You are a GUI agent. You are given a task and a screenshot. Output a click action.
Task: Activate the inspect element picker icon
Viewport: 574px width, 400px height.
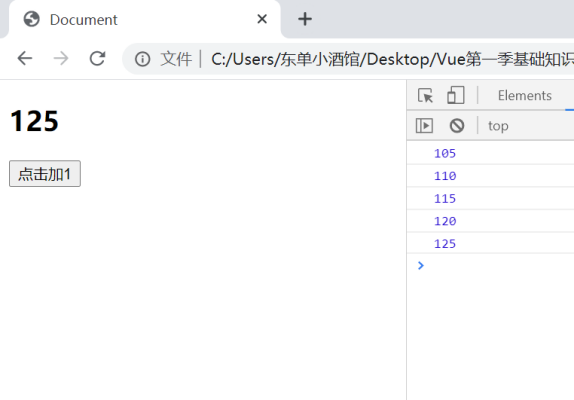point(425,96)
